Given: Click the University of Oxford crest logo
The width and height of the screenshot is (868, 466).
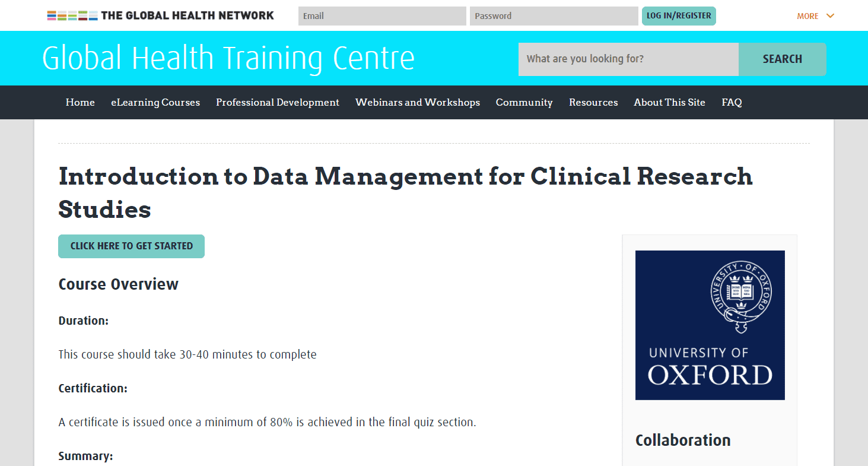Looking at the screenshot, I should pyautogui.click(x=710, y=325).
